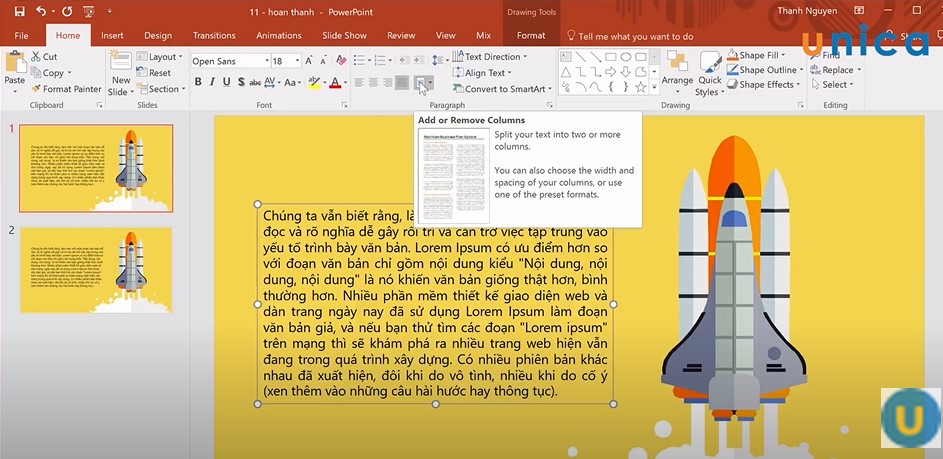Toggle italic formatting

pos(212,82)
